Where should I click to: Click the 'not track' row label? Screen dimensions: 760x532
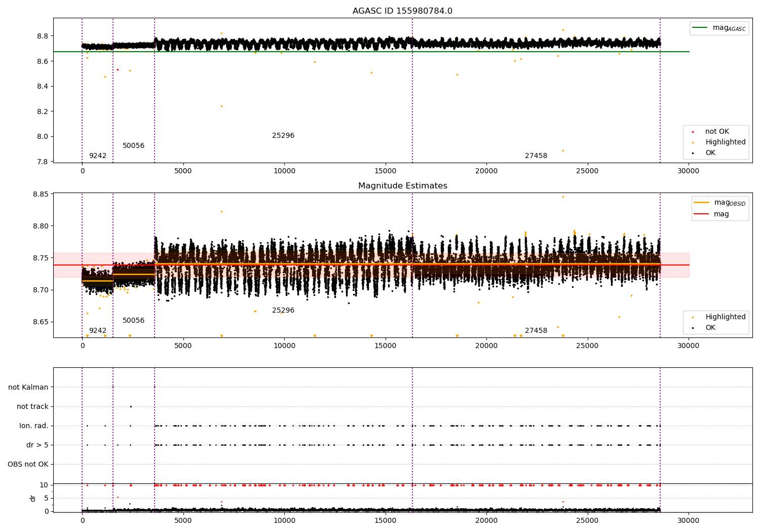[x=32, y=407]
